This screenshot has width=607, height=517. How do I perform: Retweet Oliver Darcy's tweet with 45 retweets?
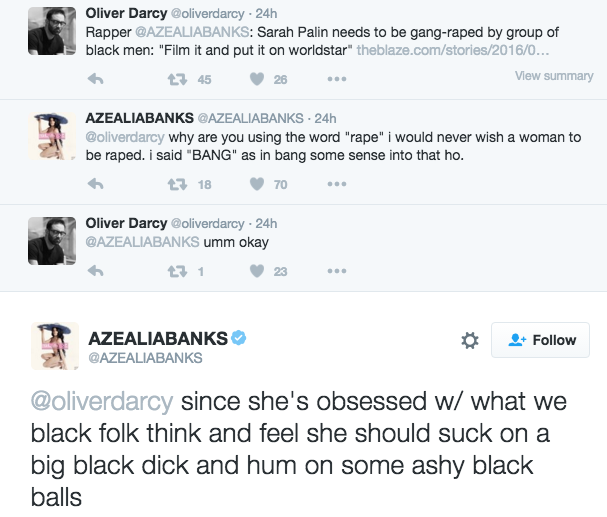click(x=177, y=80)
